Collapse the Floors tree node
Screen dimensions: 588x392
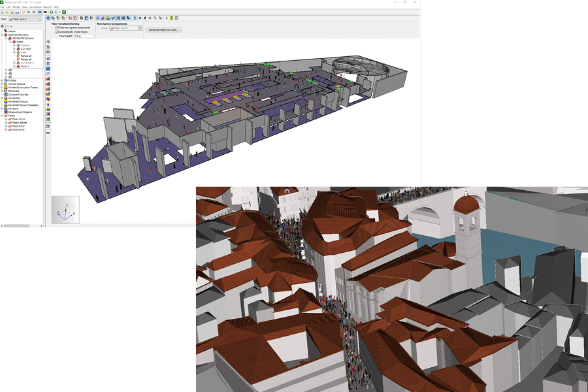coord(2,116)
